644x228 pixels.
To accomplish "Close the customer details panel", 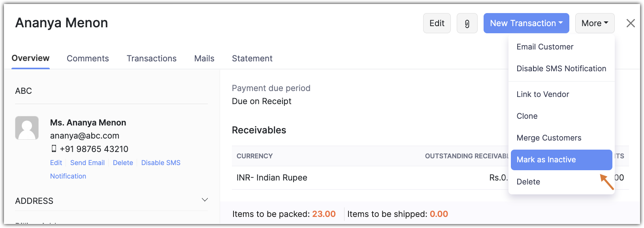I will point(631,23).
